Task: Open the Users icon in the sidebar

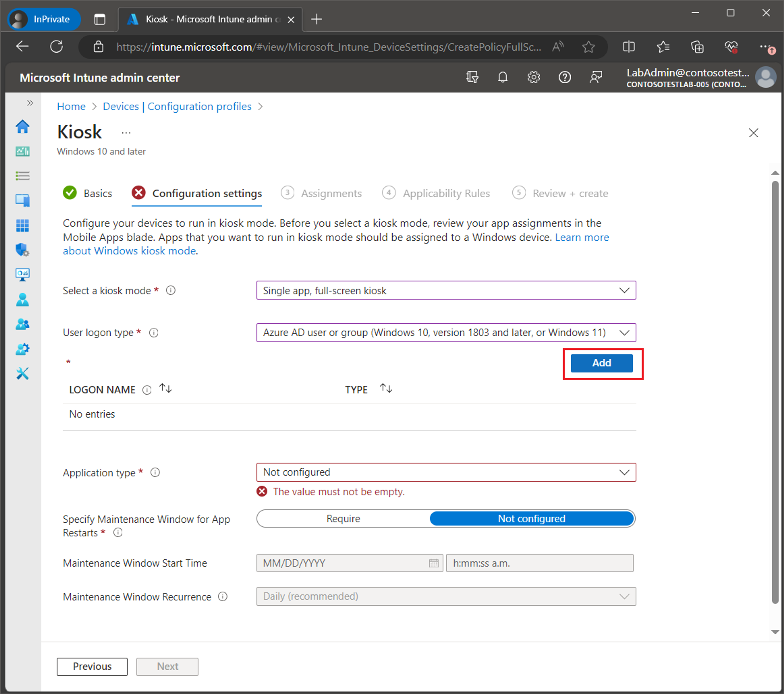Action: [x=23, y=300]
